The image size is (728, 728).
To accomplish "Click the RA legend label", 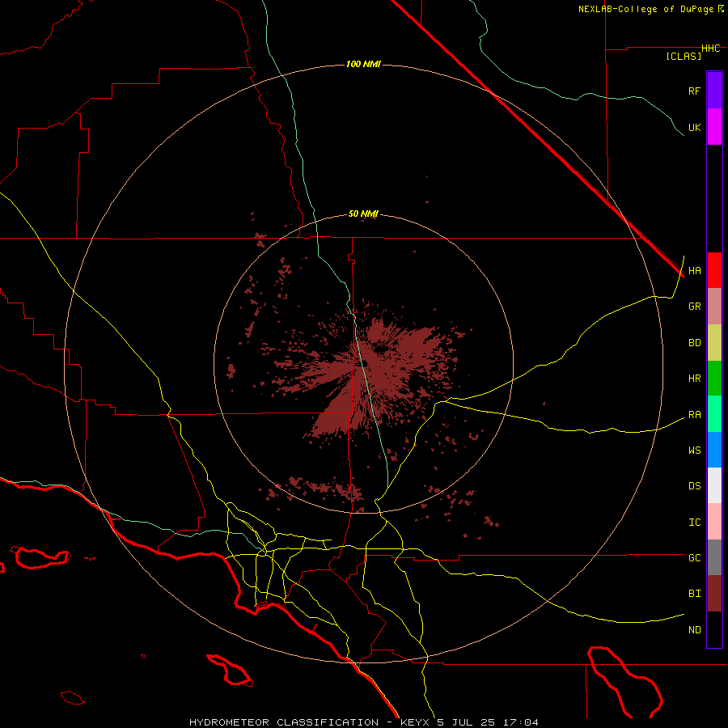I will pos(694,415).
